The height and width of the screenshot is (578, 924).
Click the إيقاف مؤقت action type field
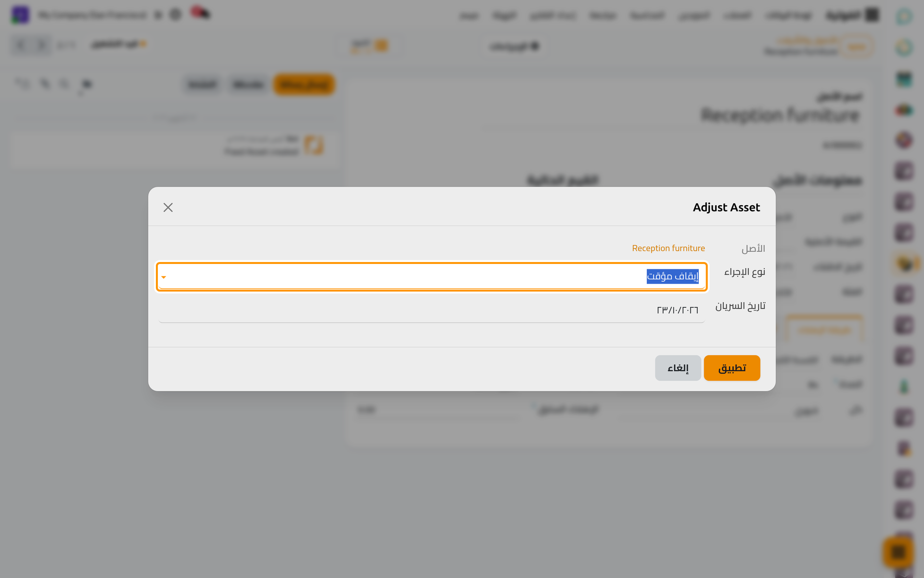click(432, 276)
